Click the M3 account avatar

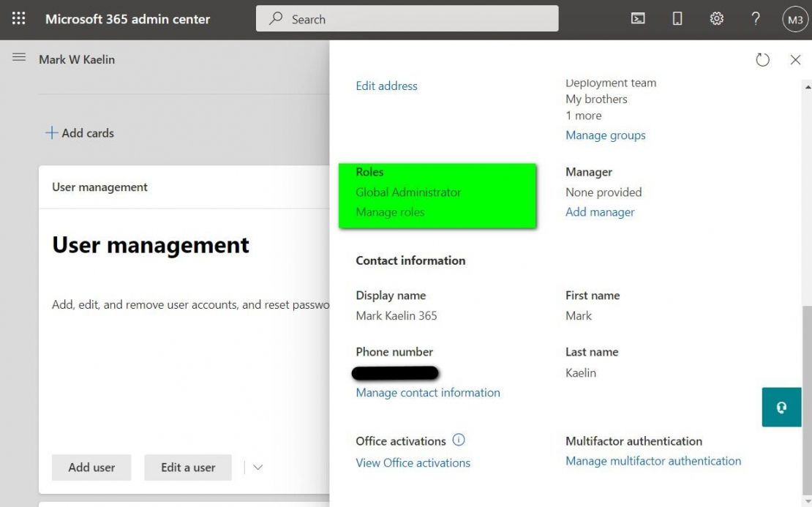[795, 18]
